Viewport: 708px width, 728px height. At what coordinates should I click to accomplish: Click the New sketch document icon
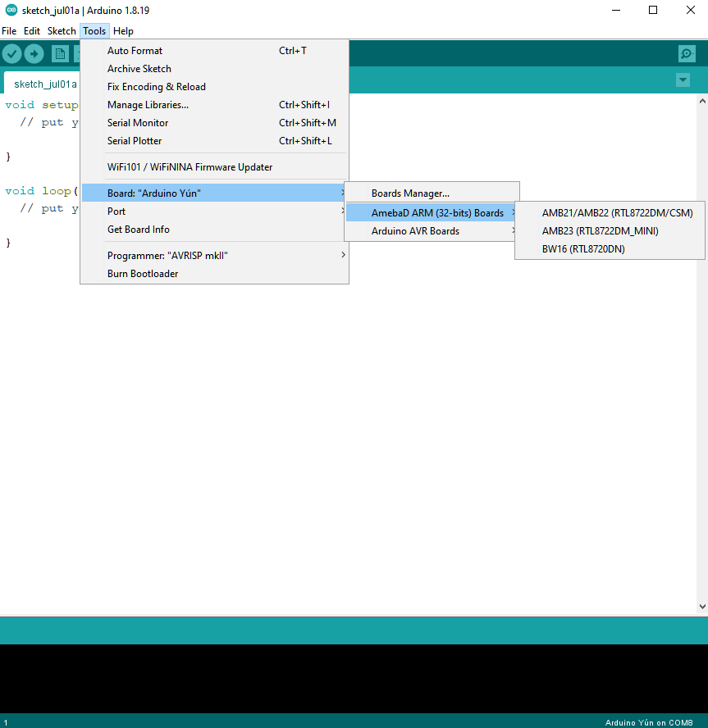pyautogui.click(x=60, y=54)
